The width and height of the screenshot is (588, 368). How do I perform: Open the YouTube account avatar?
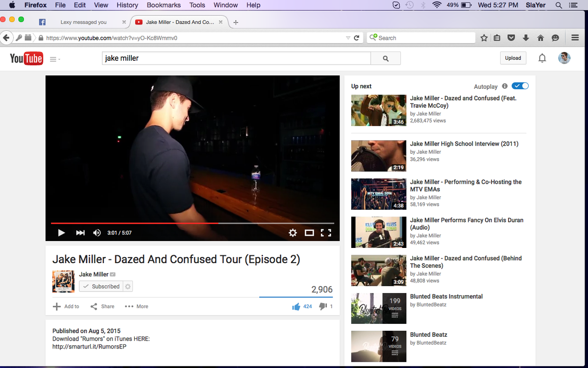click(x=564, y=58)
